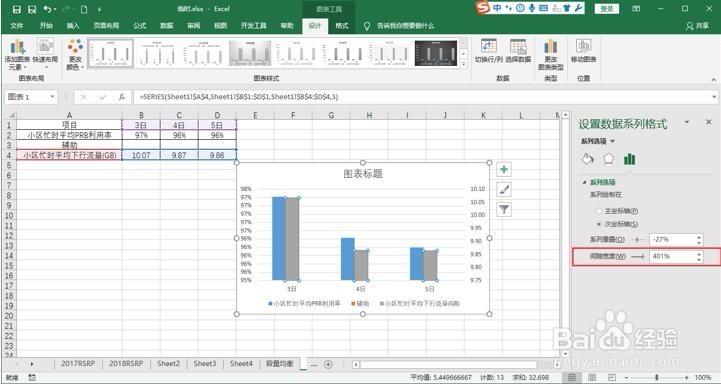
Task: Open the Name Box dropdown showing 图表 1
Action: pos(52,97)
